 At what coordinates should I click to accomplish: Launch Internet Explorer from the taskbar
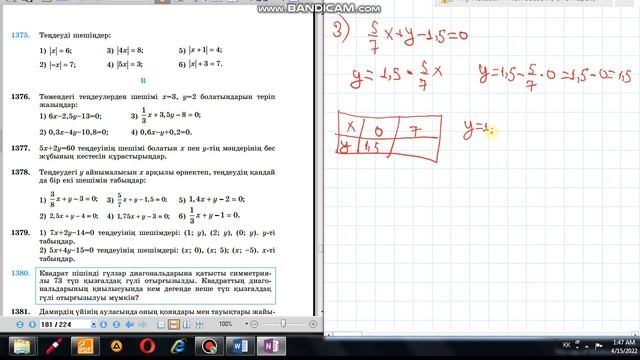pyautogui.click(x=178, y=347)
